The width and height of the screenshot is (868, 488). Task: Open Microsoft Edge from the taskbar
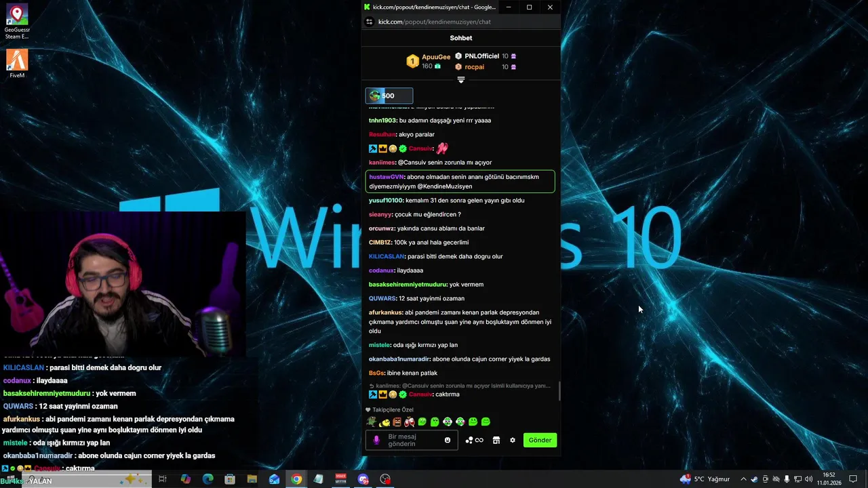pos(208,479)
